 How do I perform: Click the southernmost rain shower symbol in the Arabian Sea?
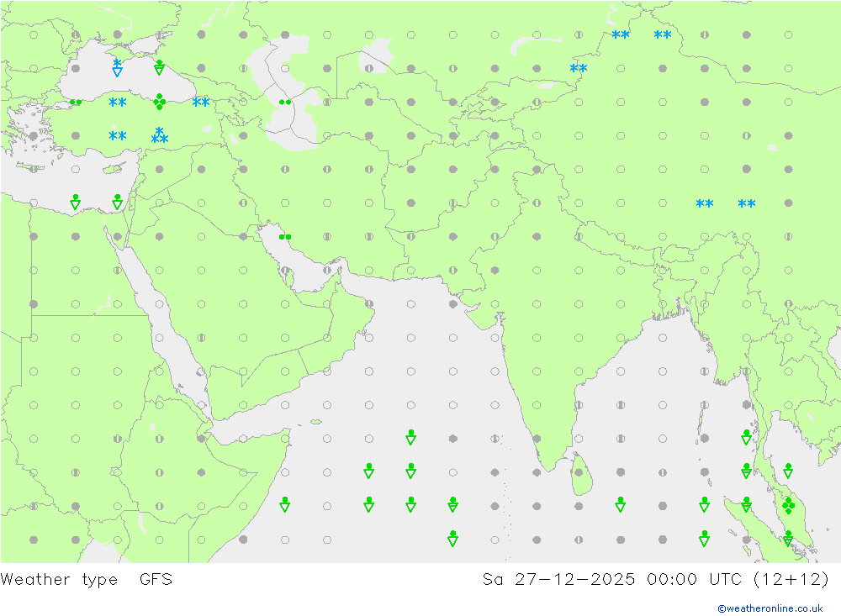click(452, 539)
